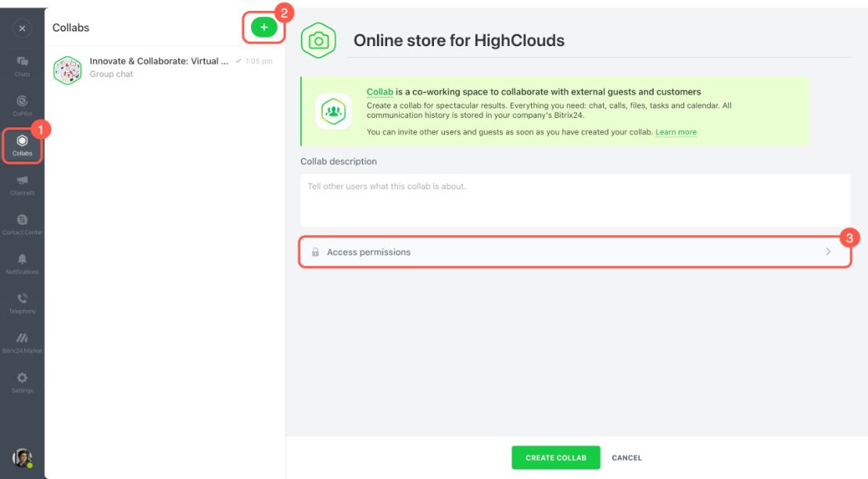Click the green collab people icon in banner
The width and height of the screenshot is (868, 479).
coord(333,111)
